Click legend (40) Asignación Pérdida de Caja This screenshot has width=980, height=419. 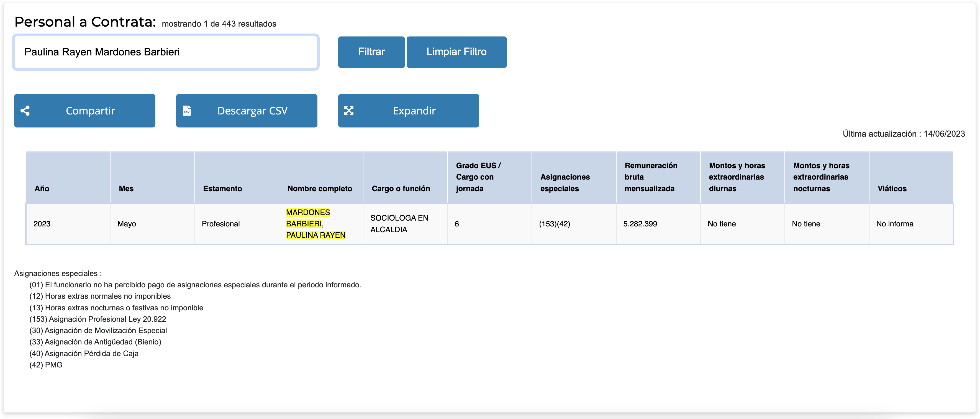[84, 353]
